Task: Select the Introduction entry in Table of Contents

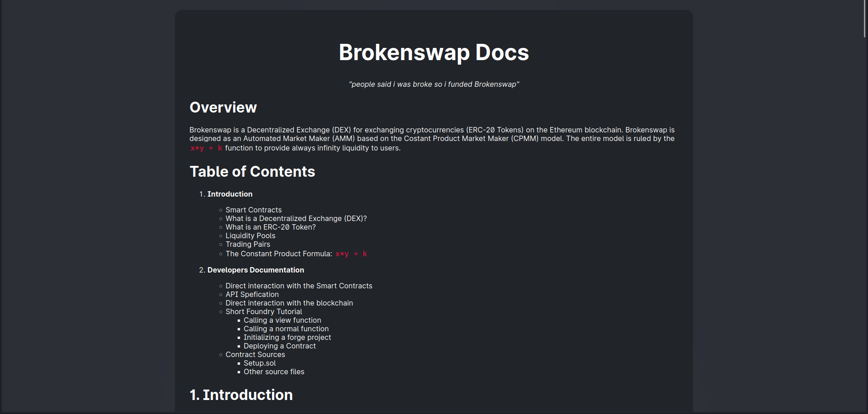Action: pos(230,194)
